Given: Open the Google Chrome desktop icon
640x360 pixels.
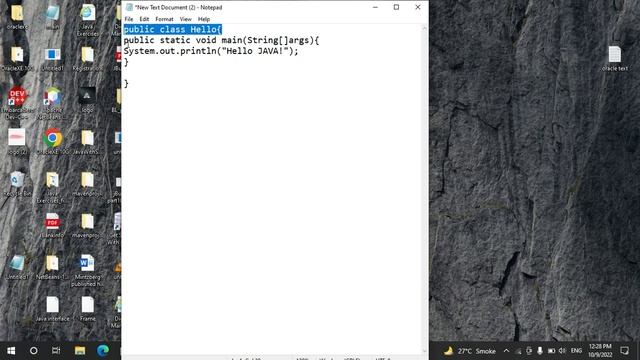Looking at the screenshot, I should 53,141.
